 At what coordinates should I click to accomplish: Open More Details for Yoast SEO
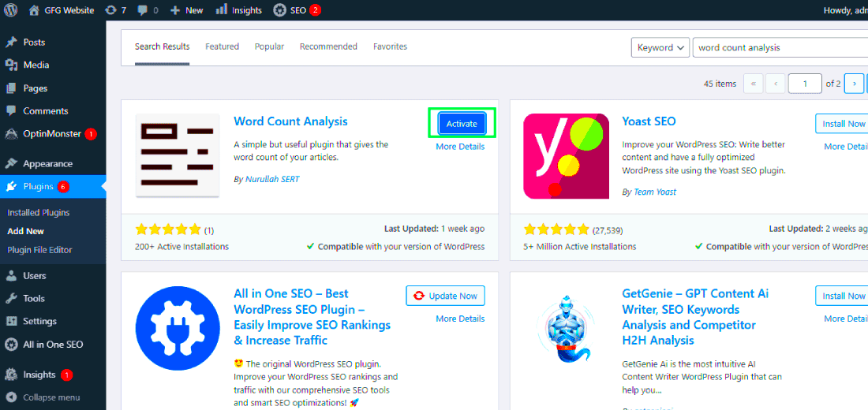click(846, 147)
